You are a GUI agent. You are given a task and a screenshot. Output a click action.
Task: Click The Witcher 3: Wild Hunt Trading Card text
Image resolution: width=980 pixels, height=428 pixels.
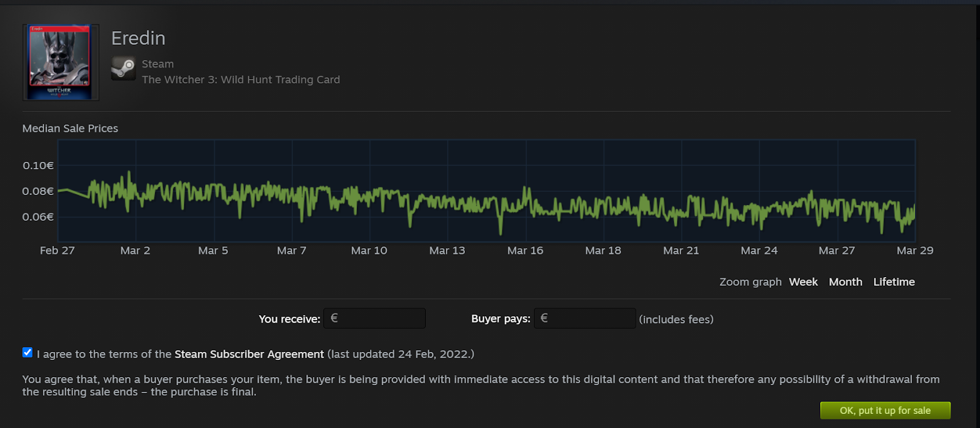pos(241,80)
